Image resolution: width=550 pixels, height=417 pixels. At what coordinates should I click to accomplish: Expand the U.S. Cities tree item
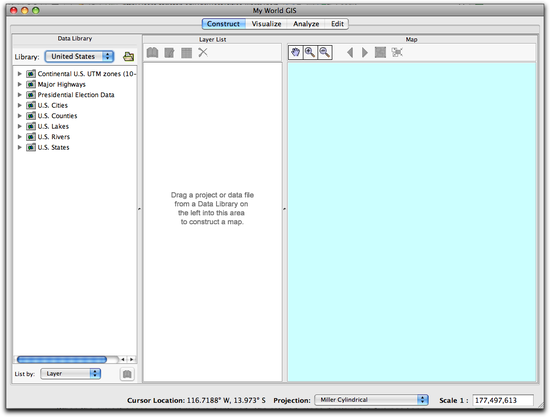tap(20, 105)
